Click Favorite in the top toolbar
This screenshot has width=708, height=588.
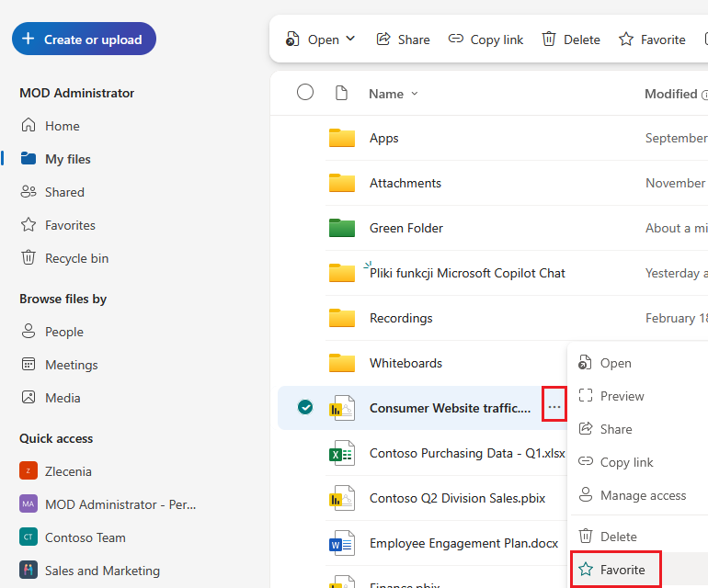click(652, 40)
